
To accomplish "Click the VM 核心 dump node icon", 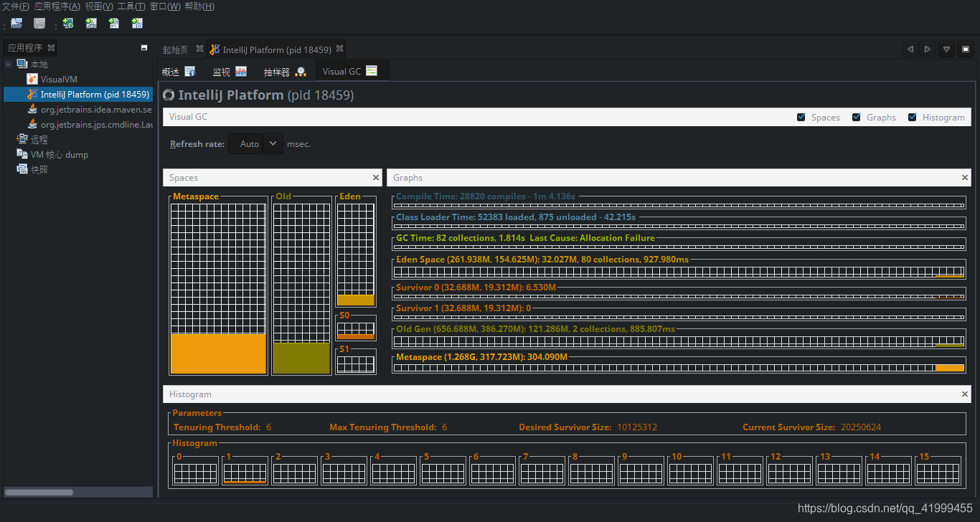I will click(22, 154).
